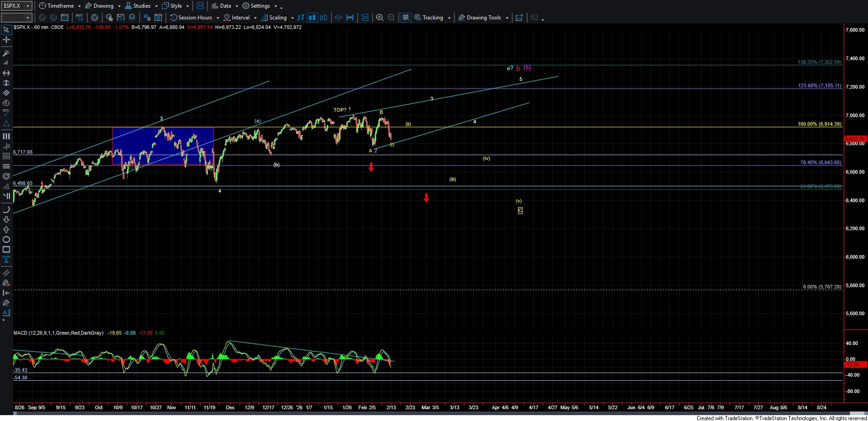Select the Text drawing tool
This screenshot has height=421, width=868.
(x=6, y=260)
